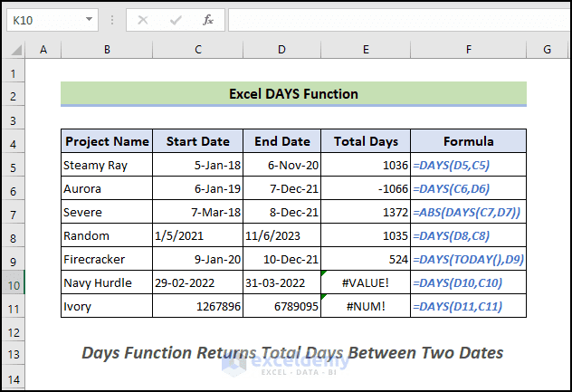
Task: Select the Aurora cell
Action: click(x=107, y=188)
